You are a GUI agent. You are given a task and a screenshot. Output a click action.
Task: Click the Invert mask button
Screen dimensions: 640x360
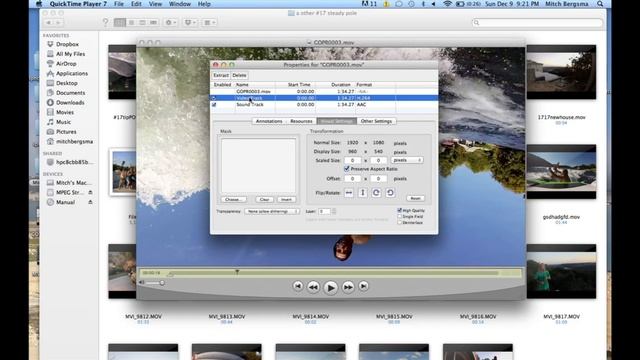click(286, 199)
